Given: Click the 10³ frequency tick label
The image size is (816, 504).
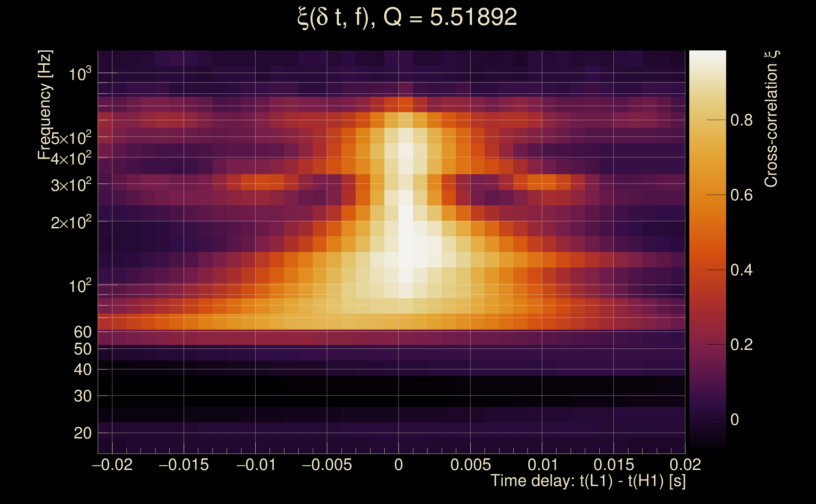Looking at the screenshot, I should (80, 74).
